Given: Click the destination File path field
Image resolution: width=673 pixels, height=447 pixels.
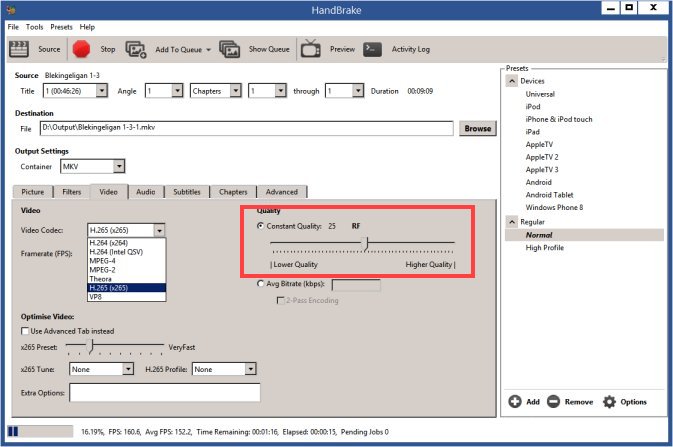Looking at the screenshot, I should click(x=246, y=128).
